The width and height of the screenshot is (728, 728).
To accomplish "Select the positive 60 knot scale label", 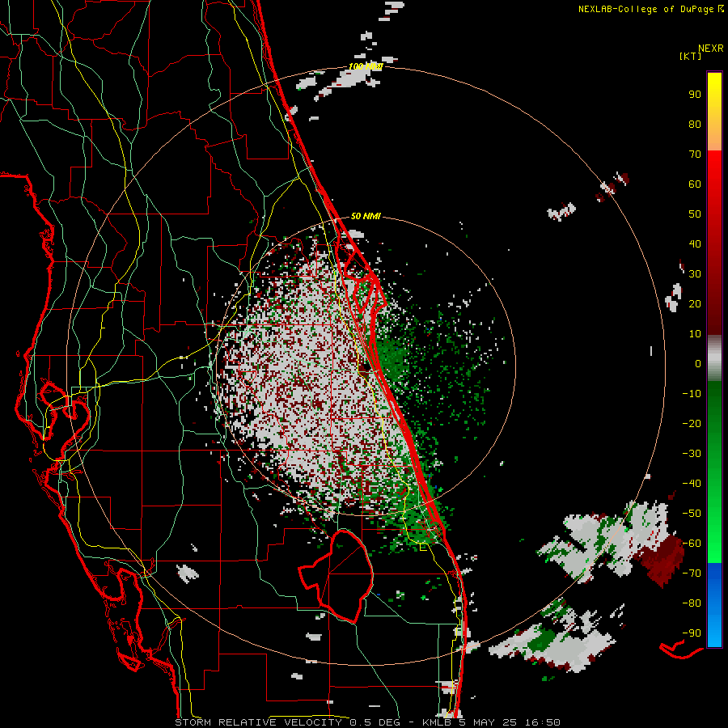I will point(695,184).
